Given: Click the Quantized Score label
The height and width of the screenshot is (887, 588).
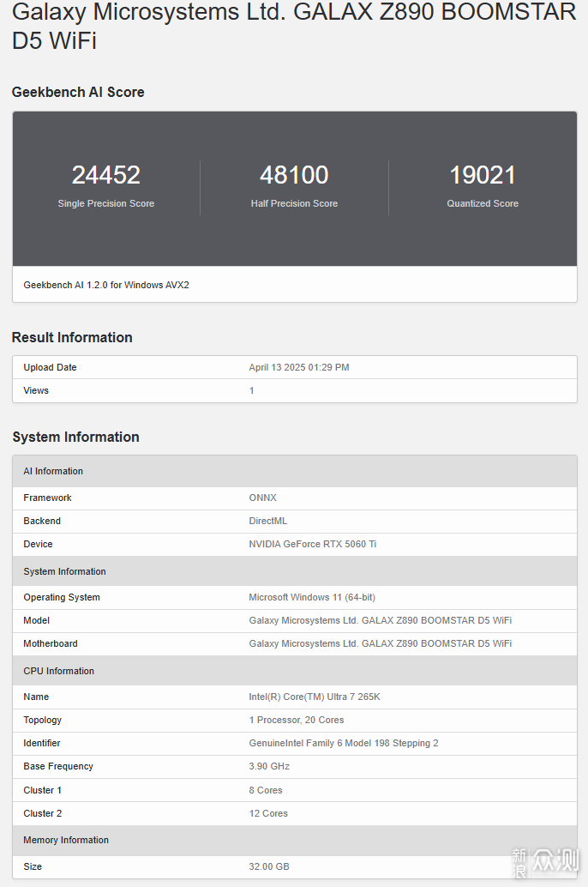Looking at the screenshot, I should (483, 203).
